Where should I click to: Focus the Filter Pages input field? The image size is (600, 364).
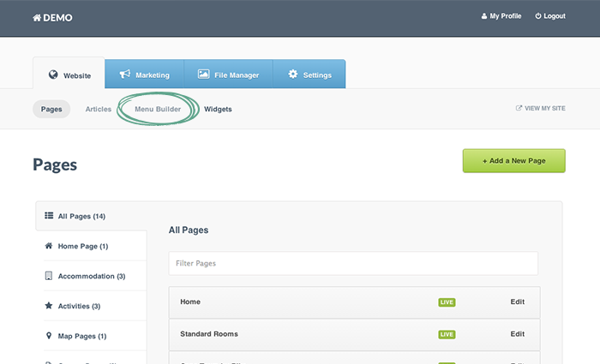pyautogui.click(x=353, y=264)
